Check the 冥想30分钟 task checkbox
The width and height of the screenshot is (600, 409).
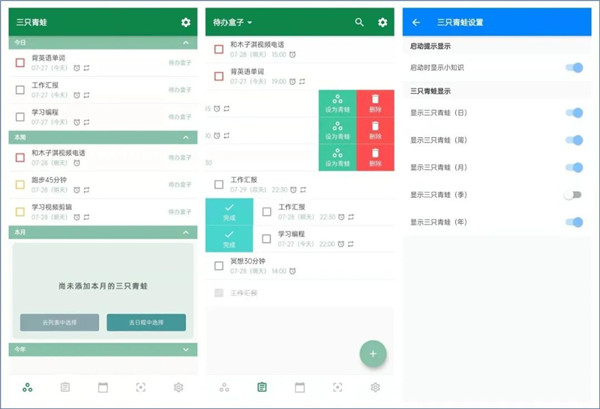tap(219, 265)
